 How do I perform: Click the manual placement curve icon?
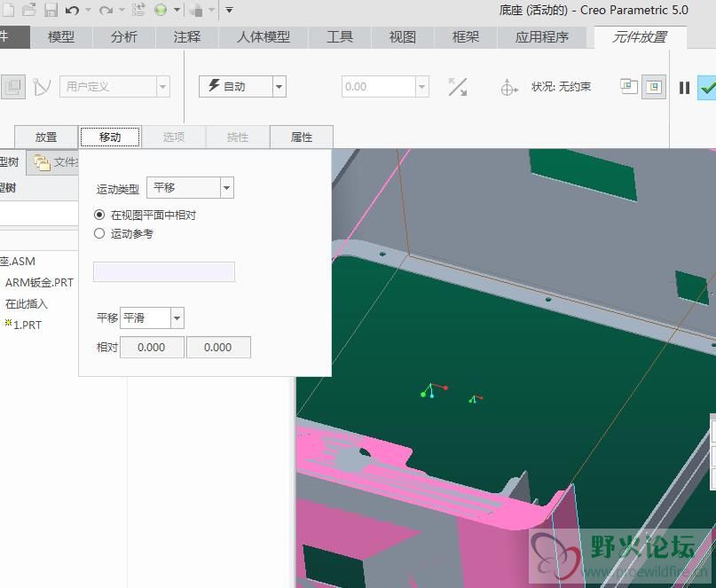(x=42, y=86)
